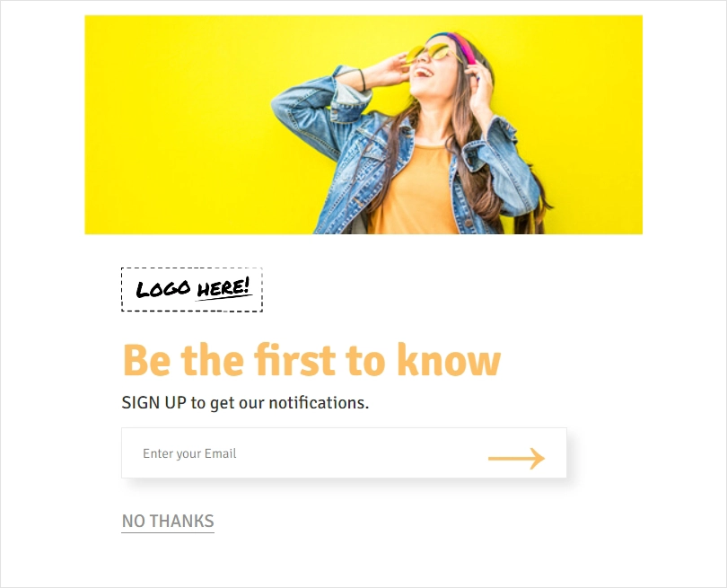Click the word 'know' in the headline
This screenshot has height=588, width=727.
449,360
